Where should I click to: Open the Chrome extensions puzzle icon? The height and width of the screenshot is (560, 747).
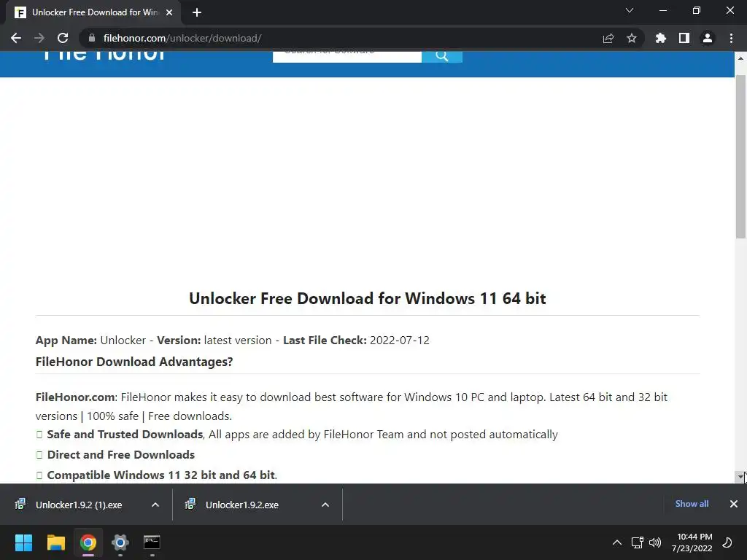coord(661,38)
